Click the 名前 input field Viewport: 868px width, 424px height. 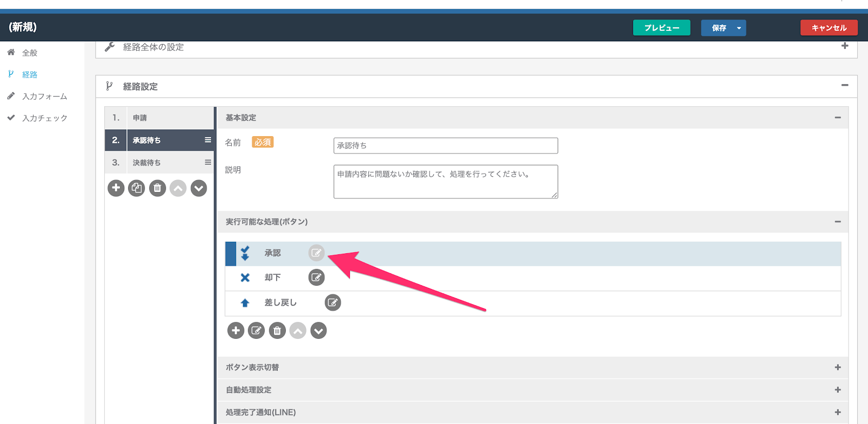445,145
